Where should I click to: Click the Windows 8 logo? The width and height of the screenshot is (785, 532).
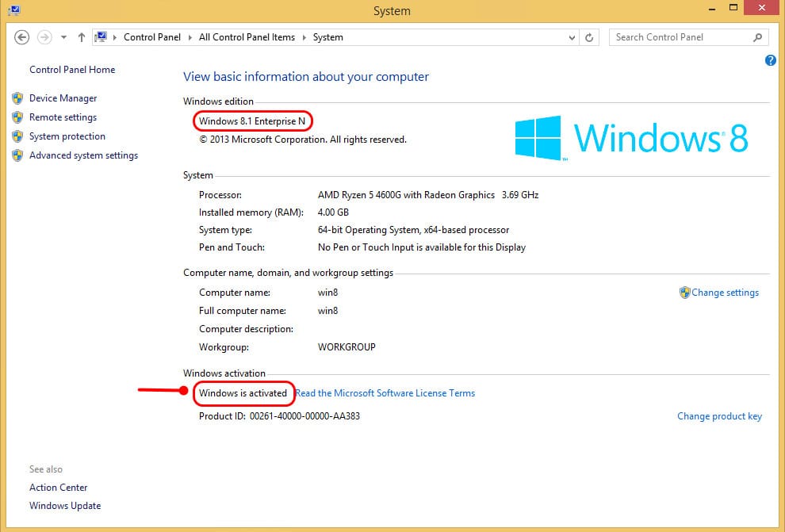(631, 138)
